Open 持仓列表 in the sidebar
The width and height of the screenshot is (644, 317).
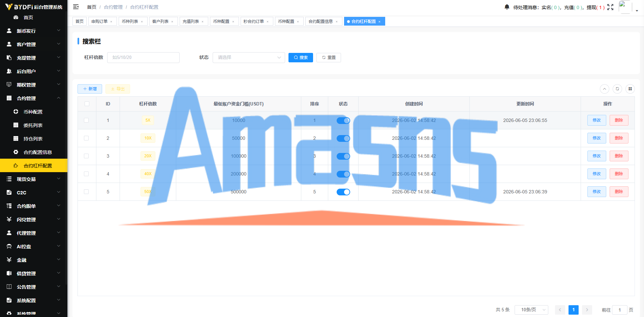[34, 139]
